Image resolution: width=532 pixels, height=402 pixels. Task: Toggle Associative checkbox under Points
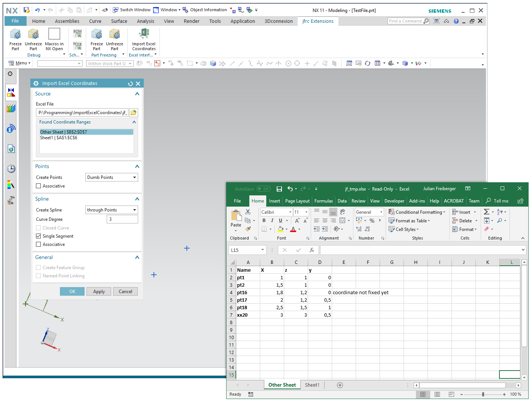(39, 186)
